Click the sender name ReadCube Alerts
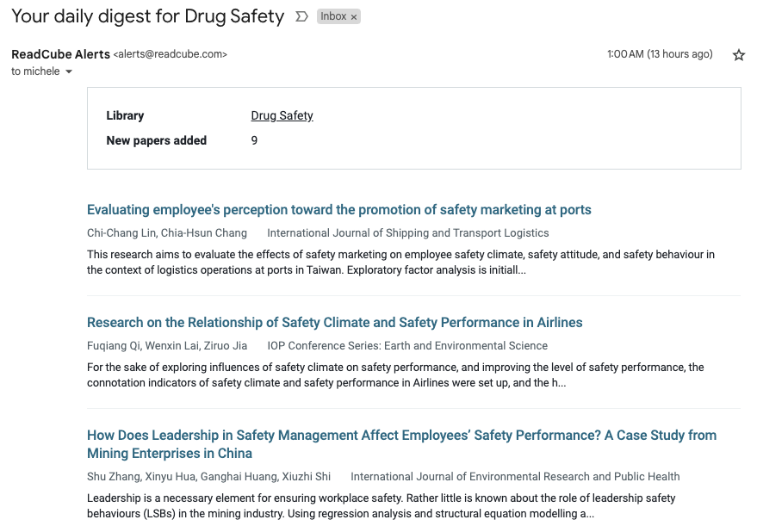Screen dimensions: 757x532 pyautogui.click(x=61, y=54)
